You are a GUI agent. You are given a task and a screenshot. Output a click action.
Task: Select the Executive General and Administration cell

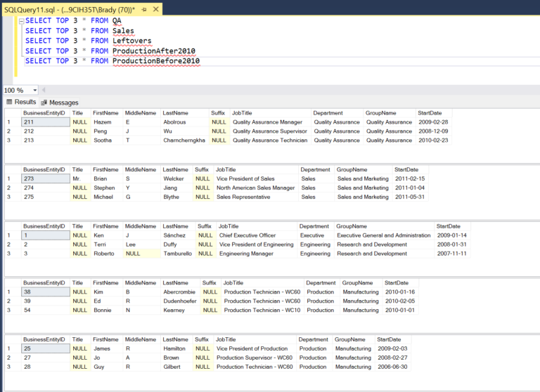tap(384, 235)
